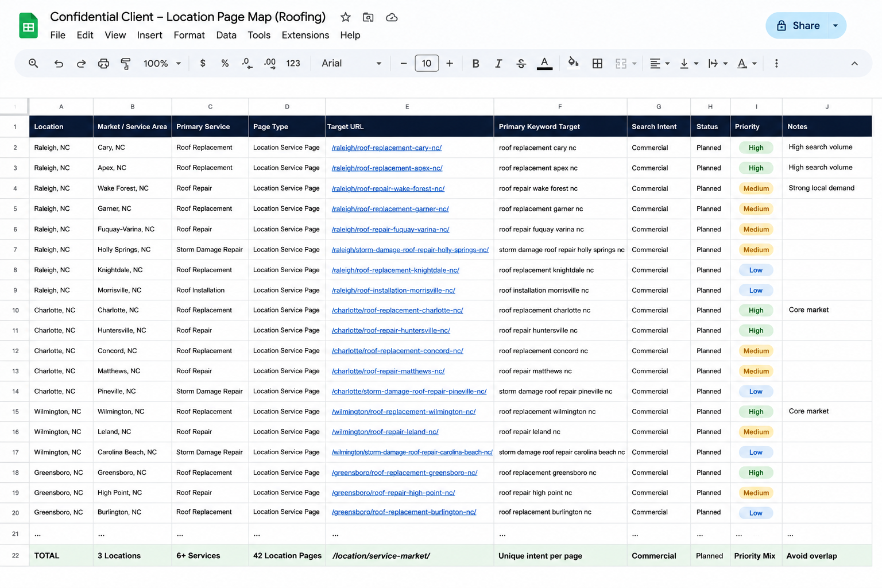Decrease font size with minus

click(404, 63)
